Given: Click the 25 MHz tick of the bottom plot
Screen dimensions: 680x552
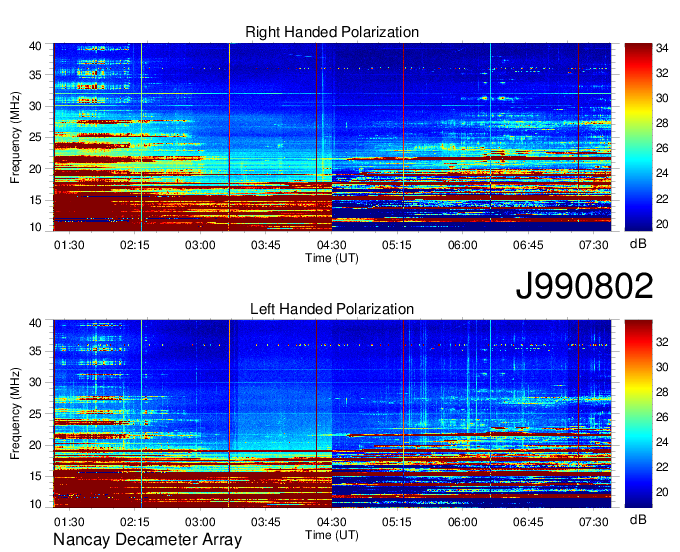Looking at the screenshot, I should [x=36, y=414].
